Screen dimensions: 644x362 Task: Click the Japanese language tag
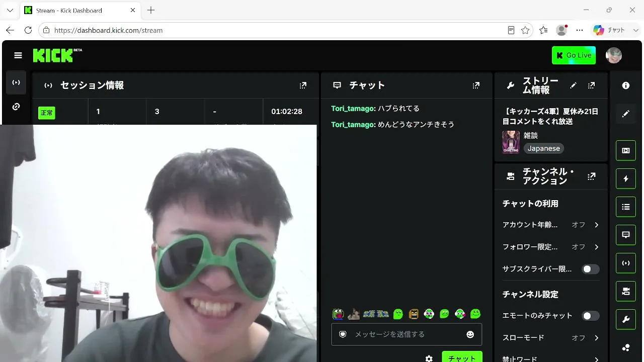[544, 148]
